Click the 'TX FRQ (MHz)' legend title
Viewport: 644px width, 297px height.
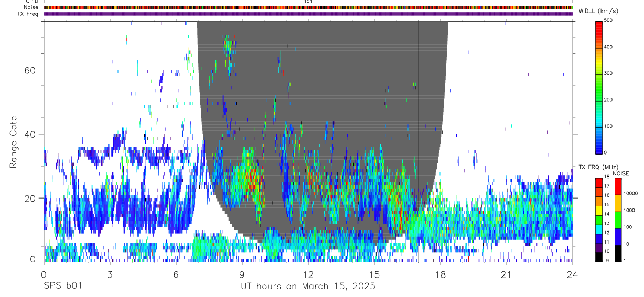click(x=598, y=167)
